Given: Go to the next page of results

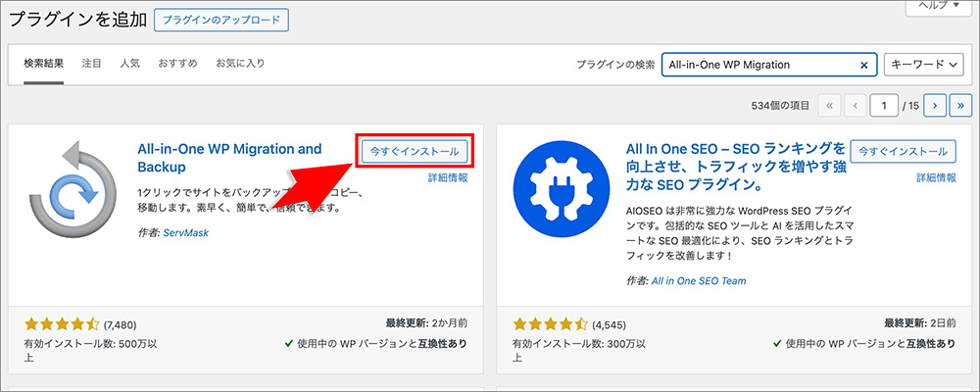Looking at the screenshot, I should point(934,106).
